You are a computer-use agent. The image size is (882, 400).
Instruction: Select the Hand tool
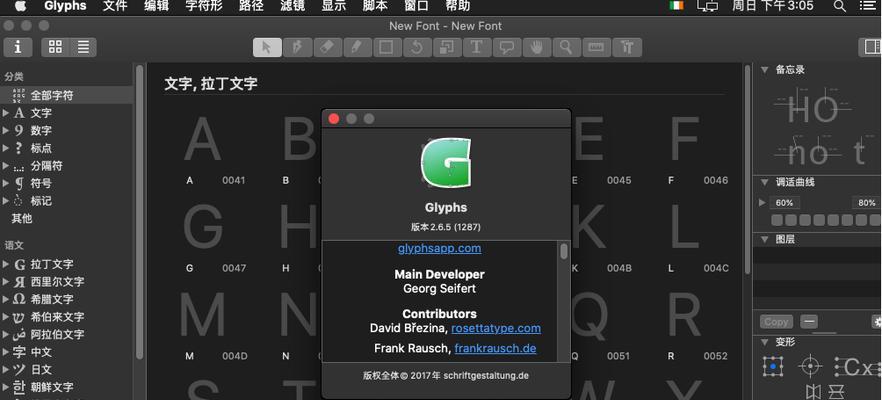coord(537,47)
